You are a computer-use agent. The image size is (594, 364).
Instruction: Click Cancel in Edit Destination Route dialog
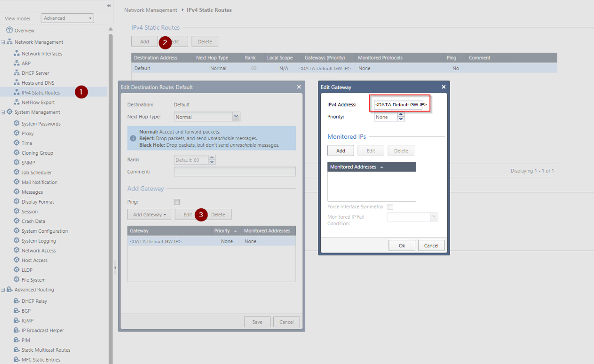tap(286, 322)
